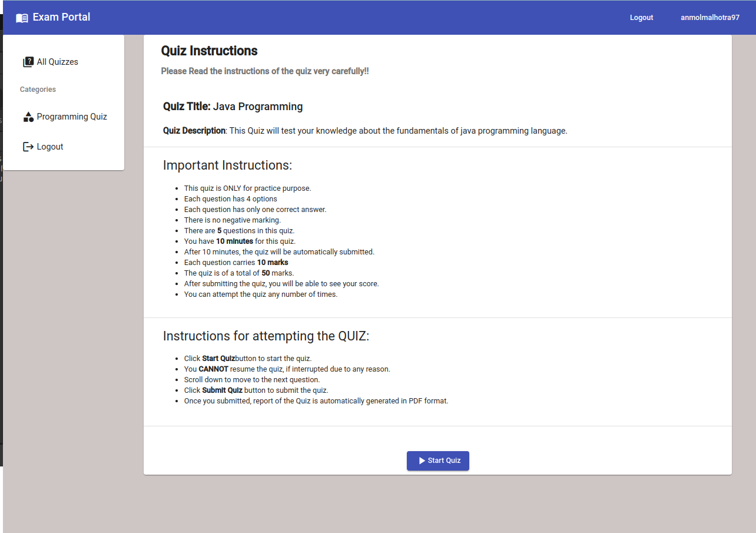Click the Categories section label
The image size is (756, 533).
37,89
